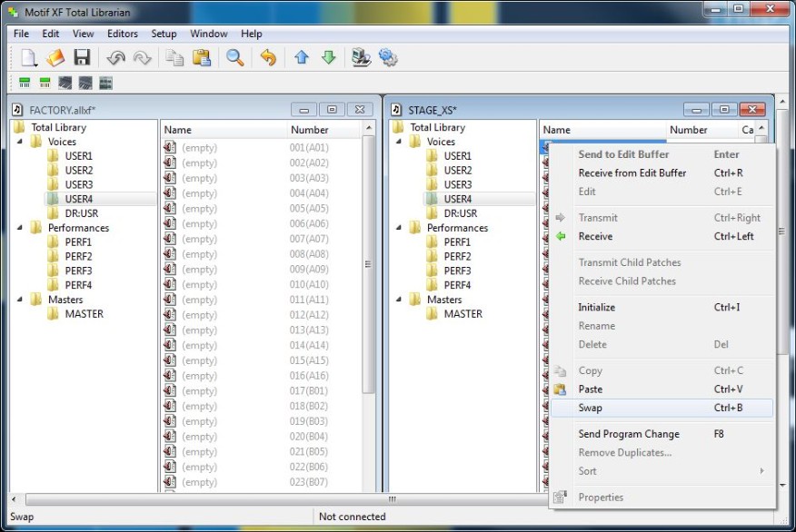Open the Editors menu

[x=123, y=34]
